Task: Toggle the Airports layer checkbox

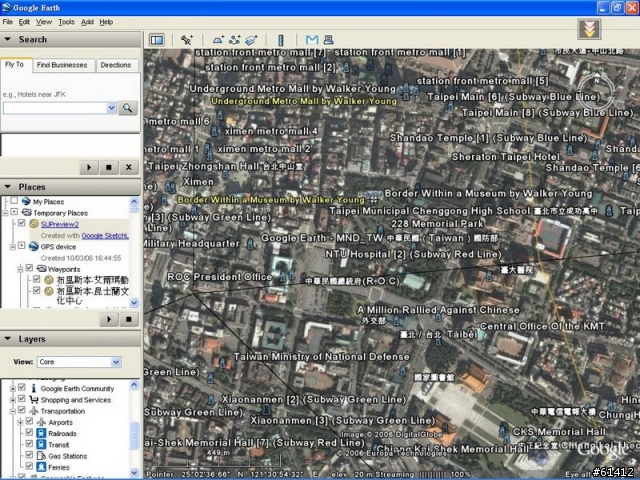Action: pyautogui.click(x=28, y=423)
